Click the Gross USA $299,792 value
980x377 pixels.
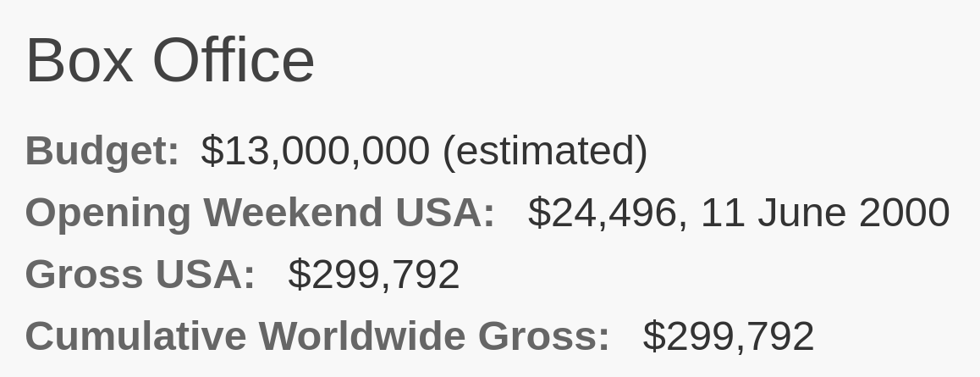pyautogui.click(x=374, y=274)
